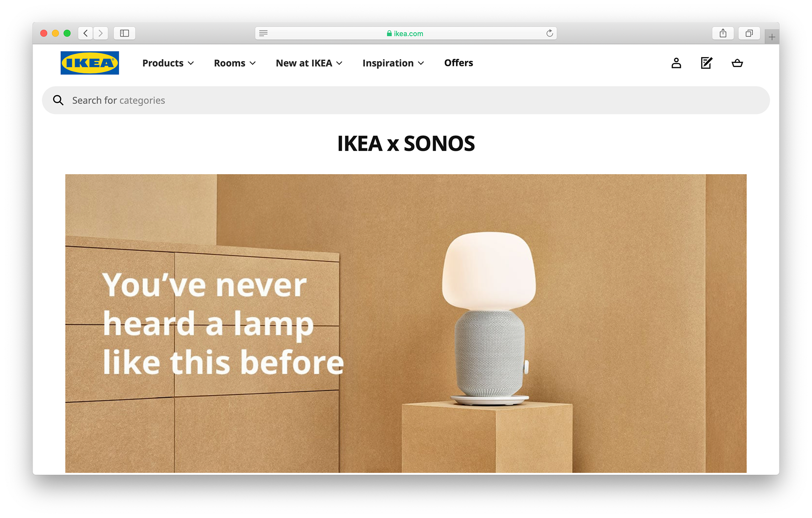Image resolution: width=812 pixels, height=518 pixels.
Task: Open a new tab with plus button
Action: coord(772,37)
